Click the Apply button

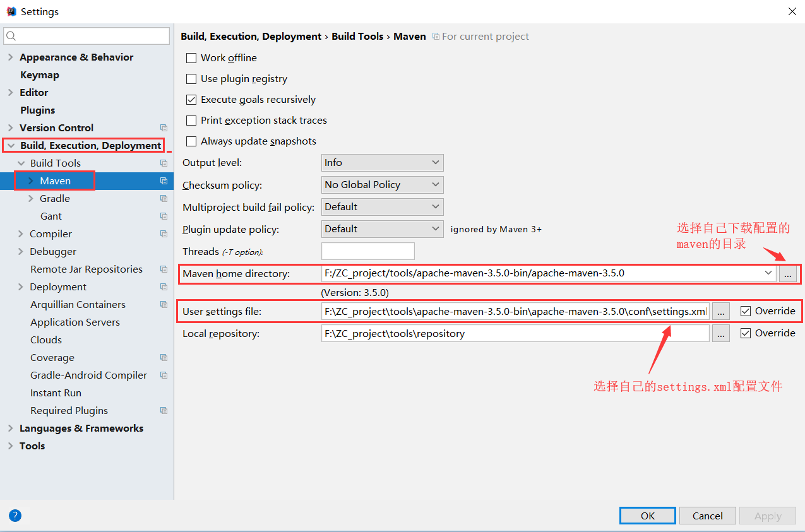[x=768, y=516]
